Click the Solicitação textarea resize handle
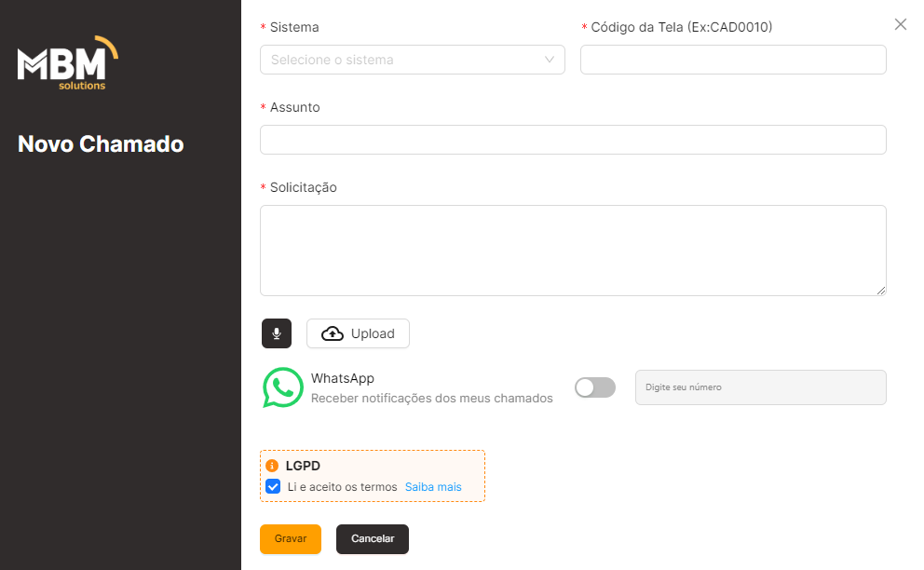The height and width of the screenshot is (570, 924). click(881, 290)
